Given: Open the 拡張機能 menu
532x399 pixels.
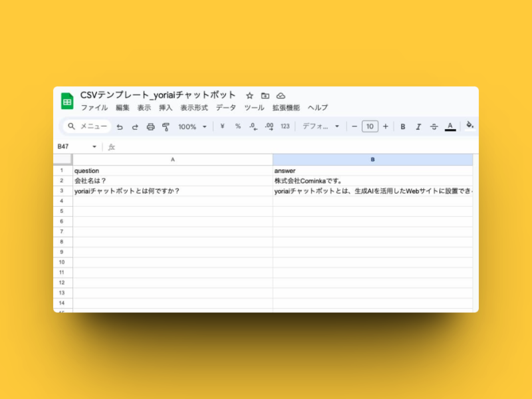Looking at the screenshot, I should click(x=286, y=108).
